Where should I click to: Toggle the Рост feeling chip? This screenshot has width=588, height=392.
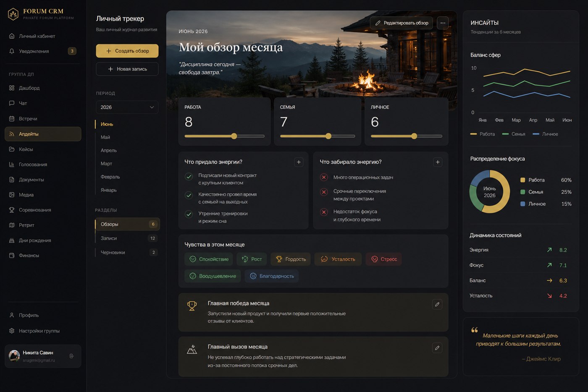click(252, 259)
